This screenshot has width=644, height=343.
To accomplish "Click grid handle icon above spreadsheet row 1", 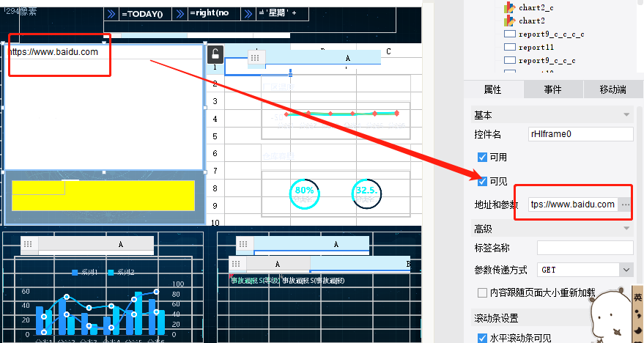I will [x=255, y=58].
